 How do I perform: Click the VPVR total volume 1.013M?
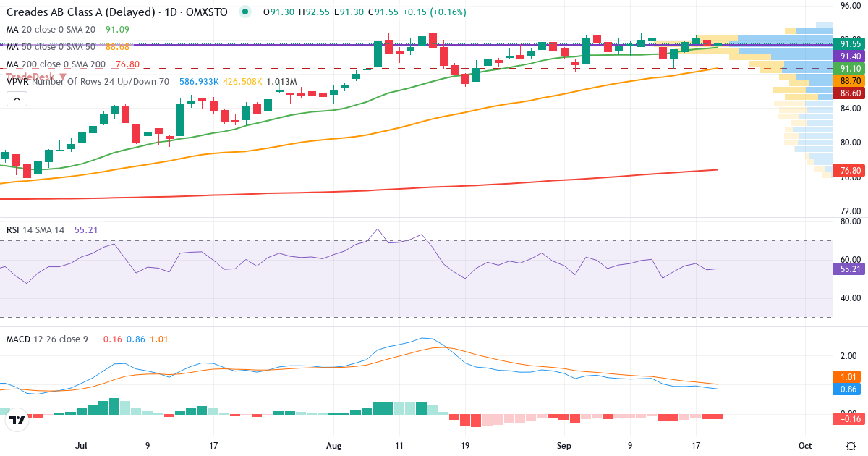tap(281, 82)
